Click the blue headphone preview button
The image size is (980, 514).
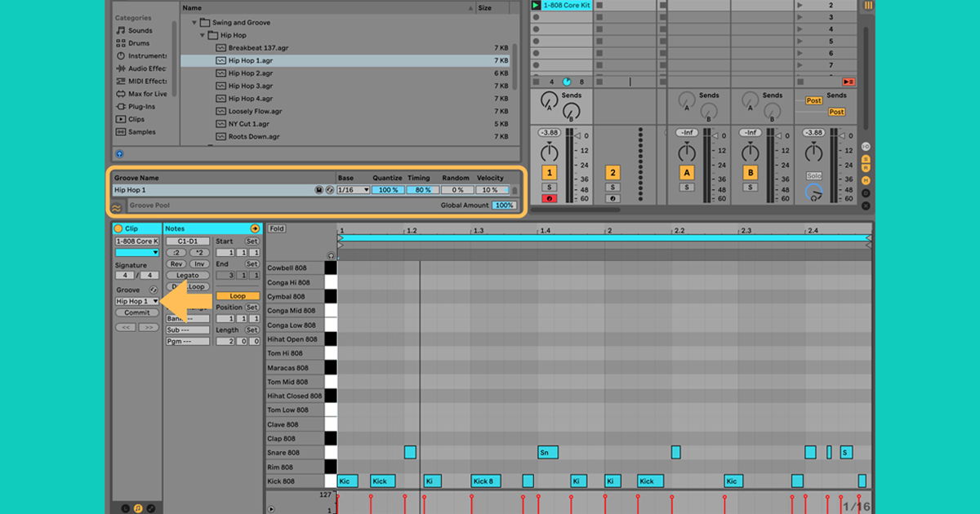[119, 153]
